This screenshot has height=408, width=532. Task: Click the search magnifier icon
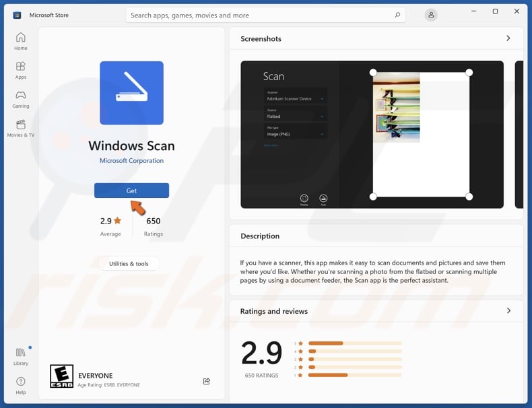(398, 15)
